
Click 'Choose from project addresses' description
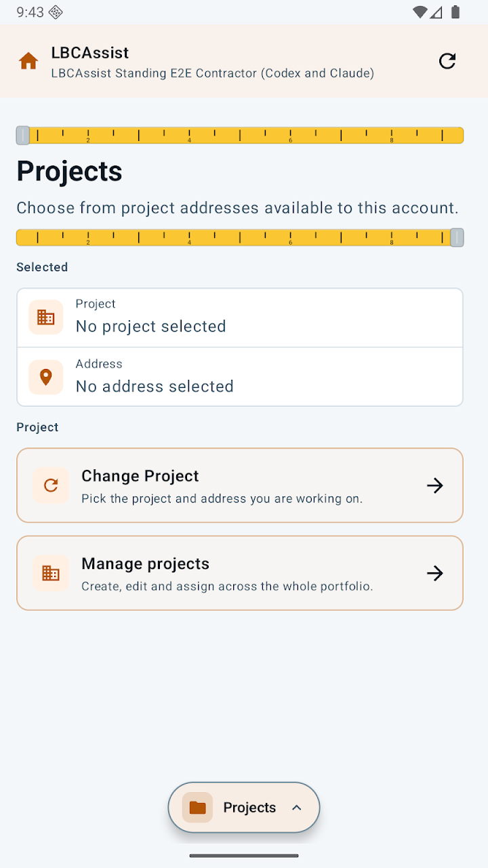[237, 208]
